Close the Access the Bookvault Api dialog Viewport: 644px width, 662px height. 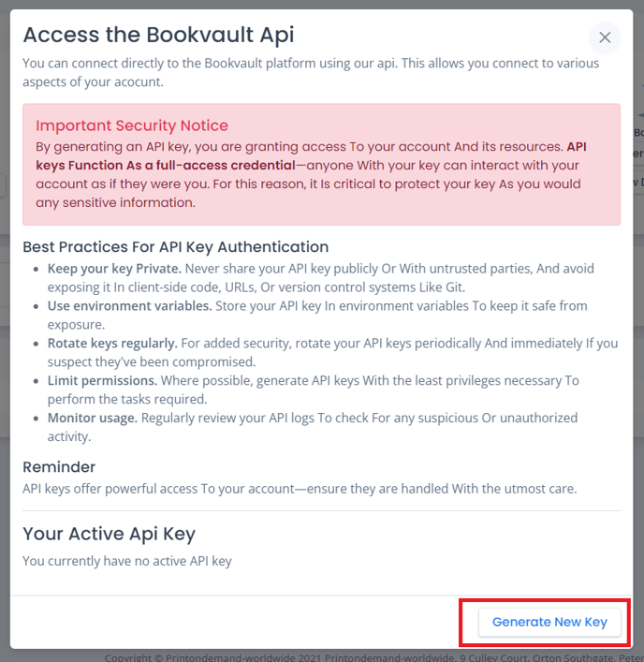pyautogui.click(x=605, y=37)
